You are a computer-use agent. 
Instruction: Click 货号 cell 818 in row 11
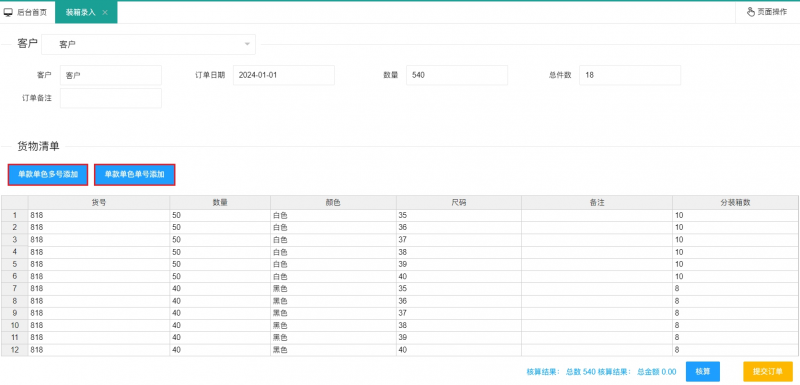pyautogui.click(x=99, y=338)
